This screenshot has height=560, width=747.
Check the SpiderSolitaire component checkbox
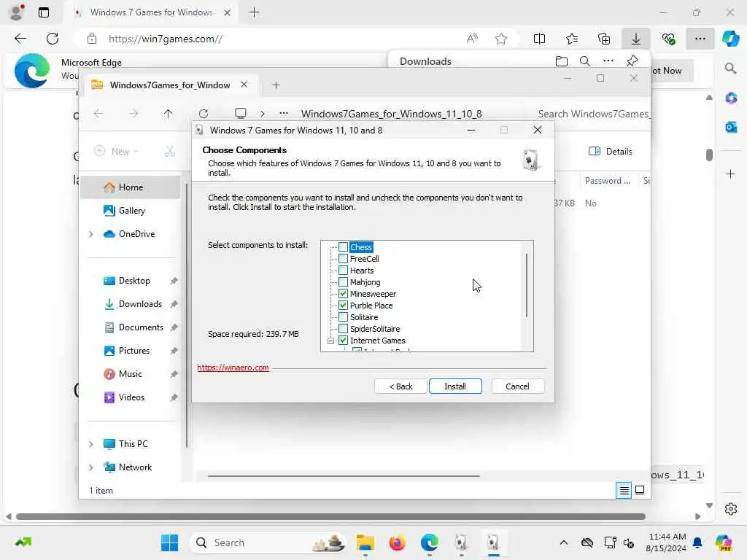(343, 329)
